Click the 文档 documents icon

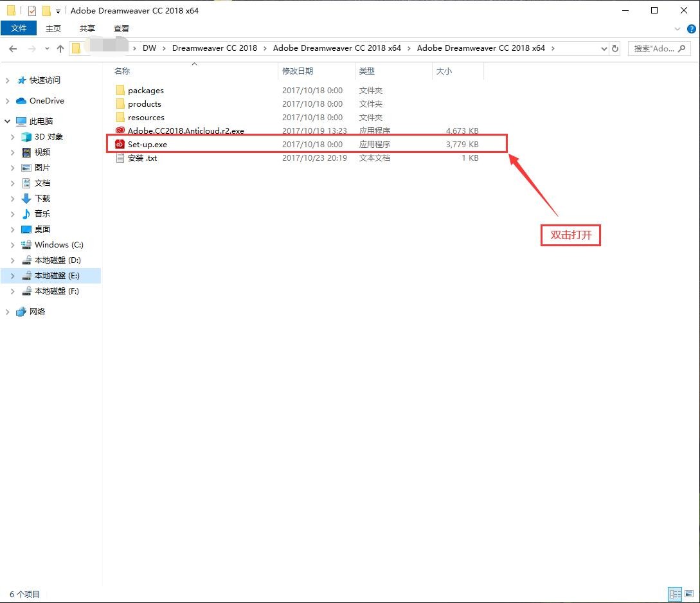pos(26,183)
